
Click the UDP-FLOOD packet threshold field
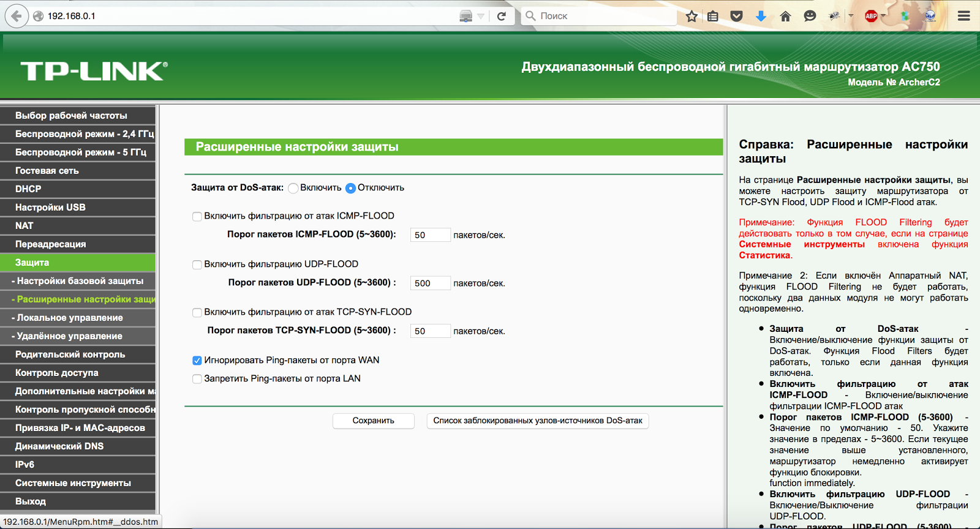(x=430, y=283)
